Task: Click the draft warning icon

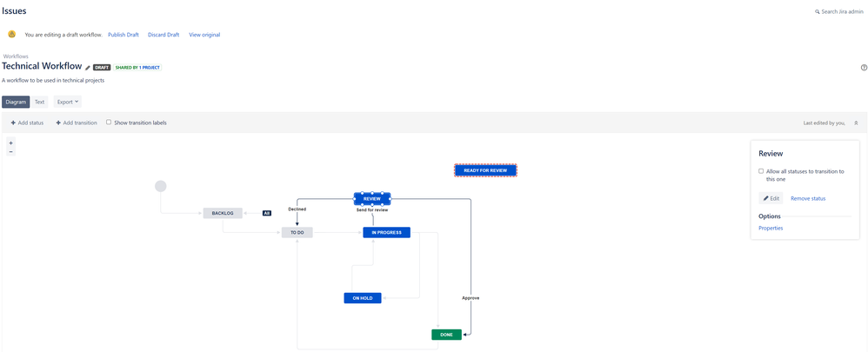Action: click(11, 34)
